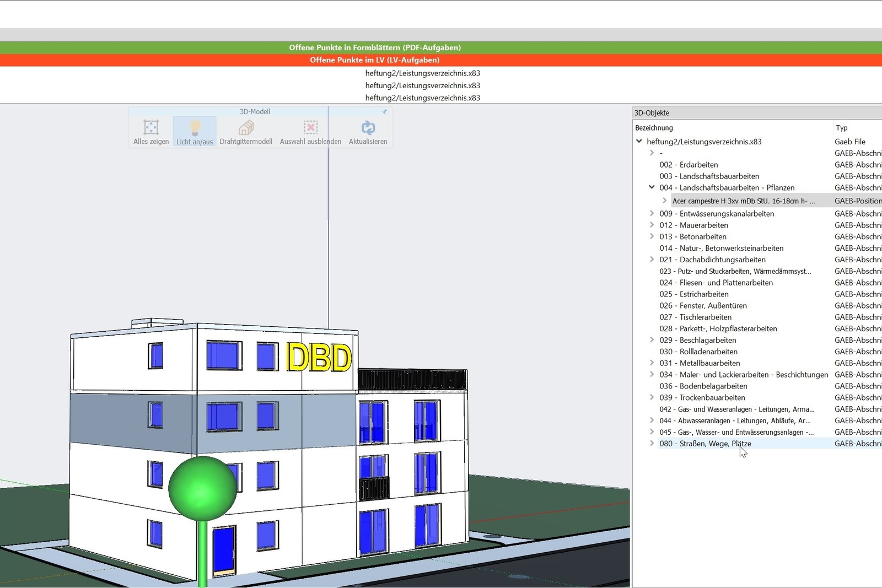Click the green tree in 3D model
Viewport: 882px width, 588px height.
click(202, 489)
